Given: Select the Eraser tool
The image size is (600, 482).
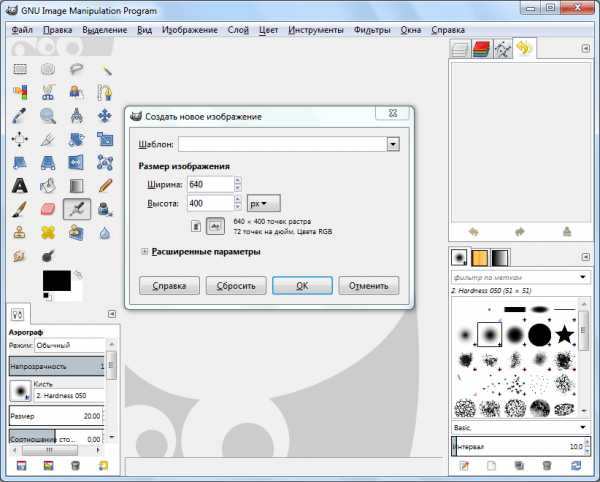Looking at the screenshot, I should pyautogui.click(x=48, y=209).
